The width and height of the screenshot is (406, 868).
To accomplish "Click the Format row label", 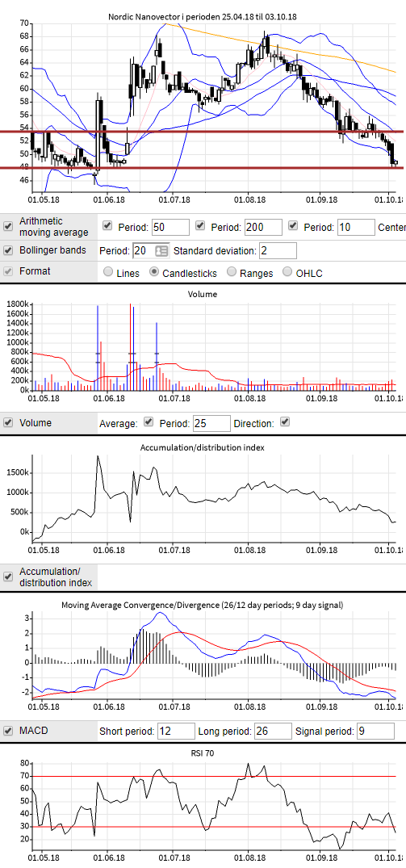I will click(34, 271).
